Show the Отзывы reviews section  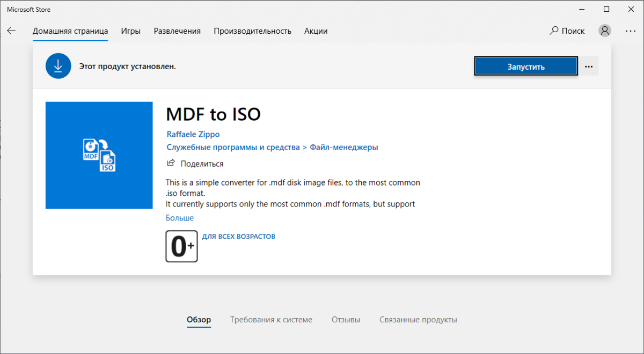(x=346, y=320)
